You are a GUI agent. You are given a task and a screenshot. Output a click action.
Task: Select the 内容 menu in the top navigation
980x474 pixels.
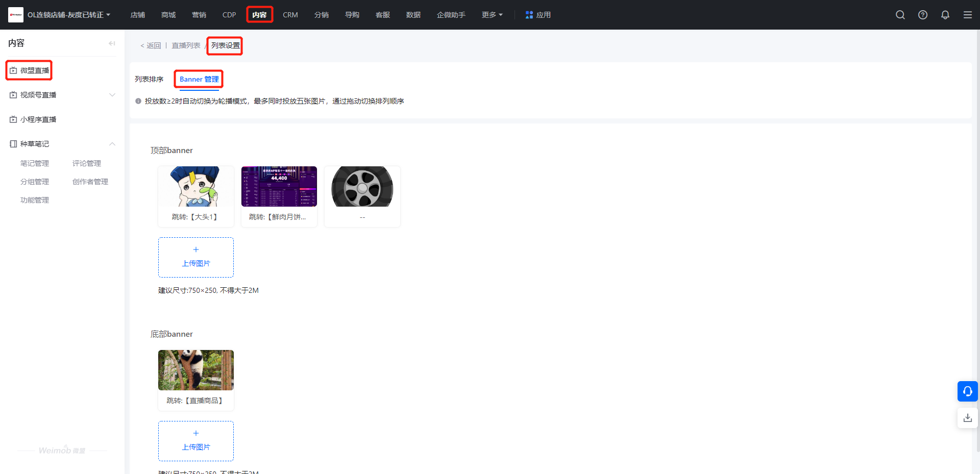point(259,15)
